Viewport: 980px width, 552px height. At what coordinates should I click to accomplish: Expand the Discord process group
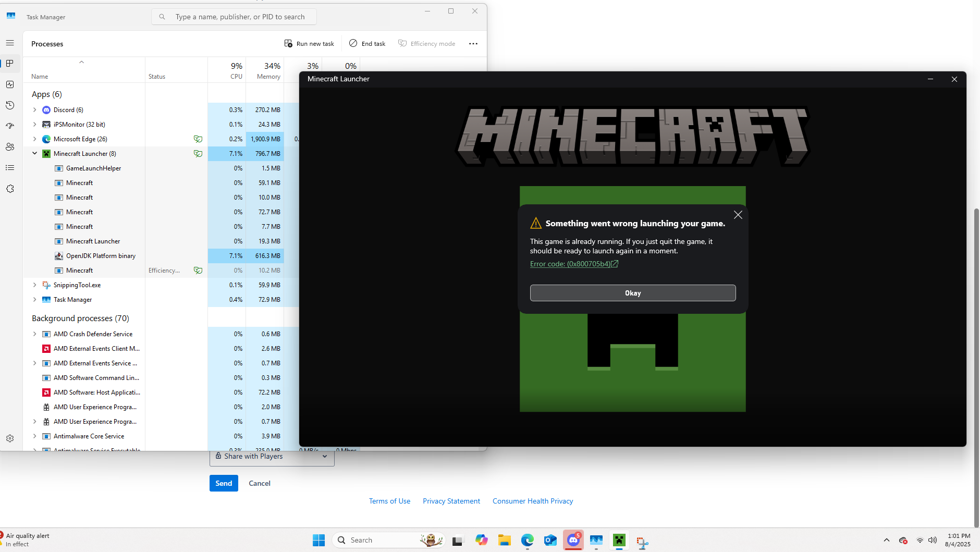pos(35,110)
